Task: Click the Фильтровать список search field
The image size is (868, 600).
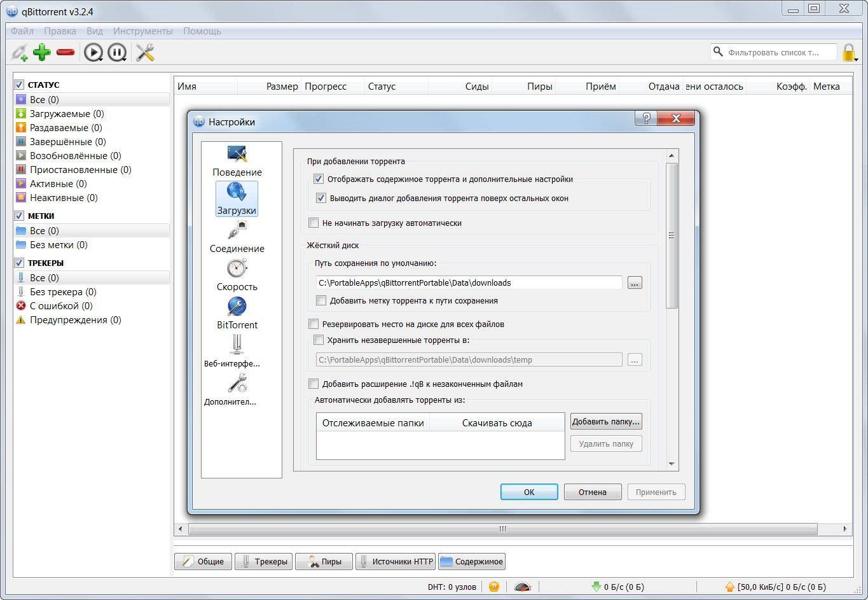Action: point(773,52)
